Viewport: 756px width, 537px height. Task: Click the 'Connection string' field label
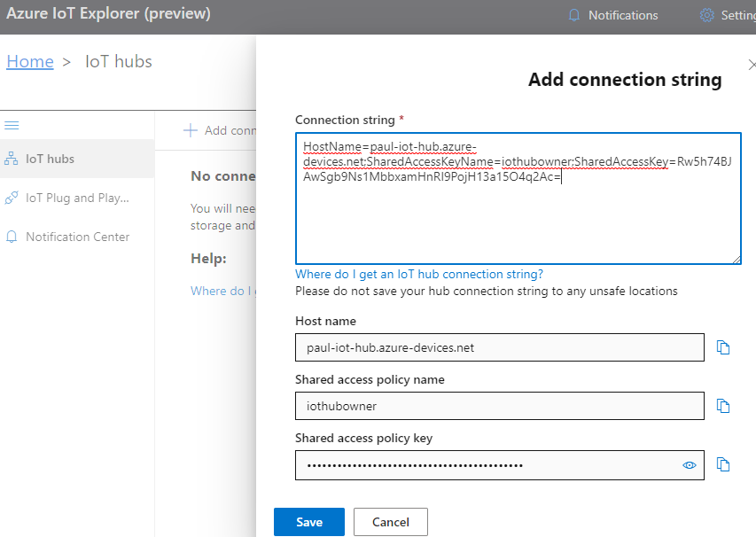click(x=345, y=120)
